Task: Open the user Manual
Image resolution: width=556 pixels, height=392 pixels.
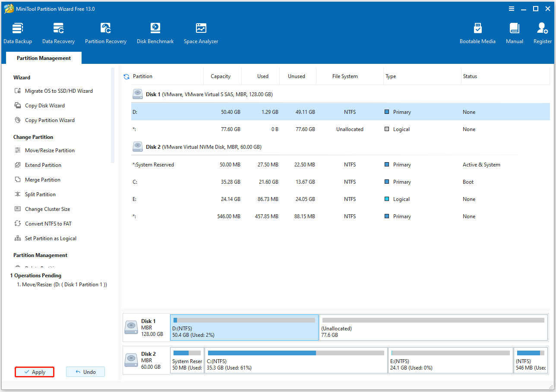Action: tap(514, 32)
